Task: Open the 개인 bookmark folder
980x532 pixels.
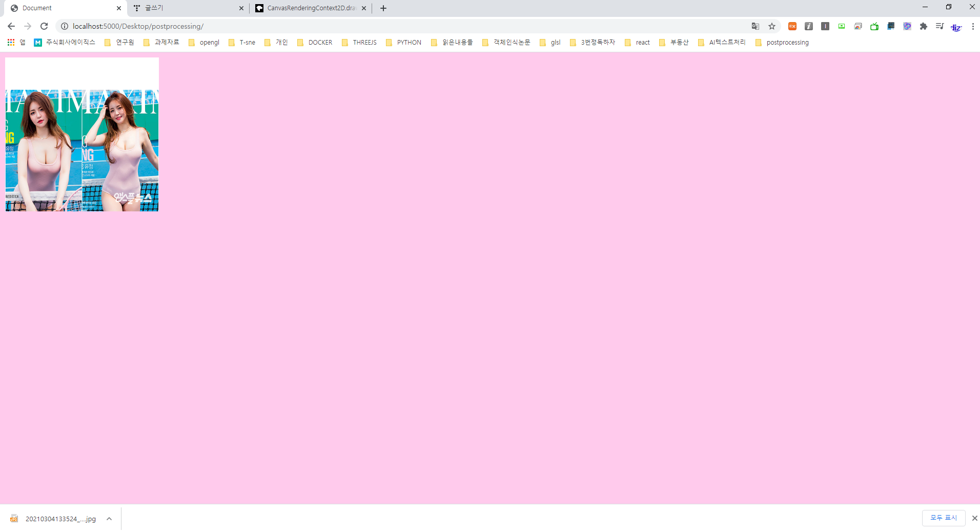Action: pos(276,43)
